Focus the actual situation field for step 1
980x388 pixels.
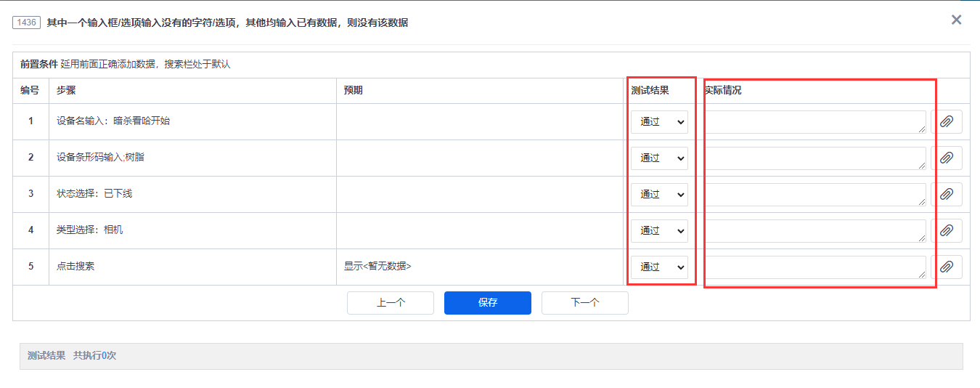(814, 122)
